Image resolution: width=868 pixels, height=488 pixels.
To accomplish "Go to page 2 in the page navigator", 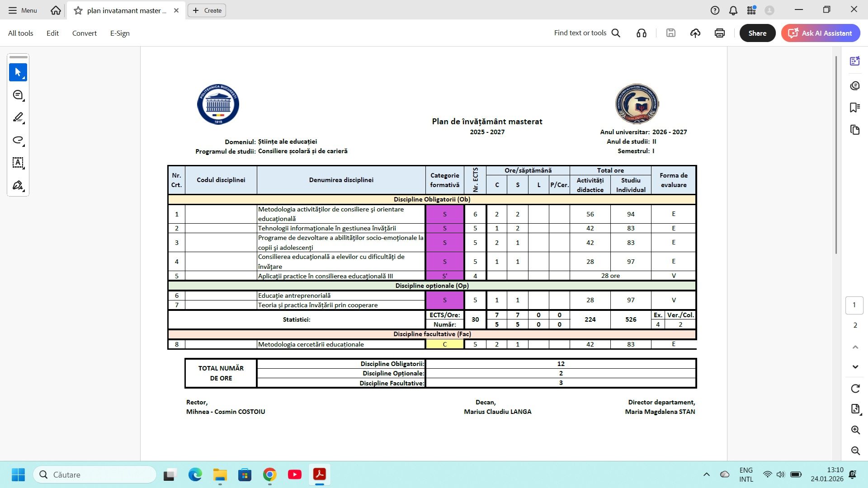I will 855,325.
